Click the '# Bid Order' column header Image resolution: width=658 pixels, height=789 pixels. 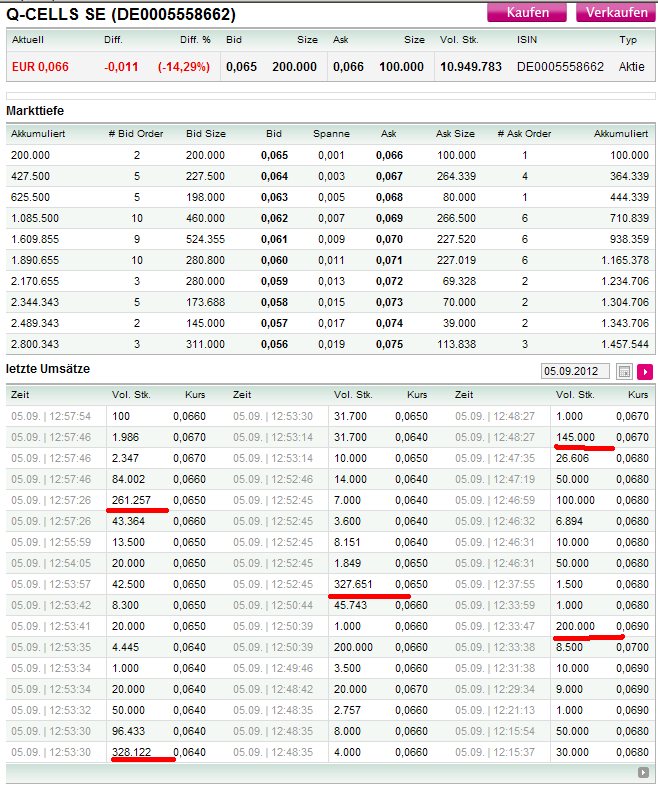click(x=137, y=133)
